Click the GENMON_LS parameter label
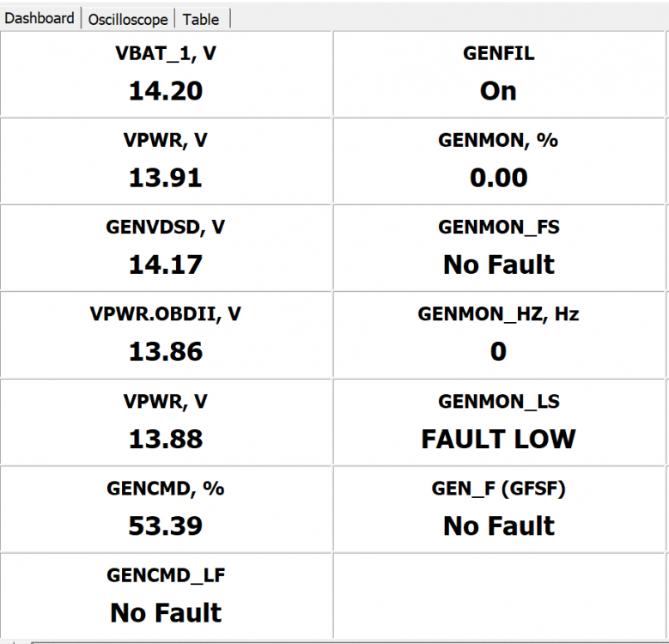Viewport: 669px width, 644px height. [x=499, y=402]
